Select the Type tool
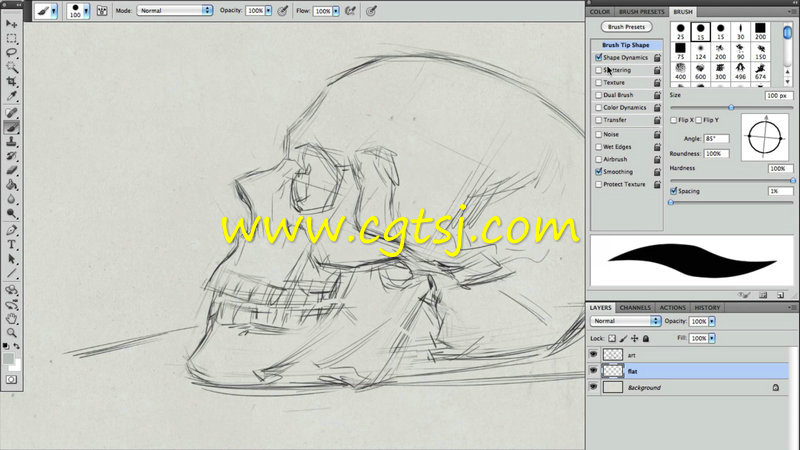 [x=11, y=245]
